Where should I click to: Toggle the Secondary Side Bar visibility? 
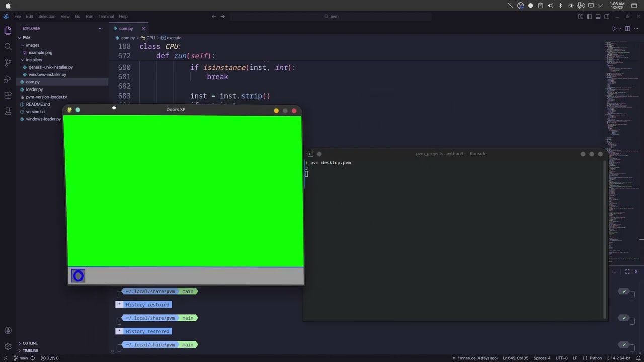tap(607, 16)
